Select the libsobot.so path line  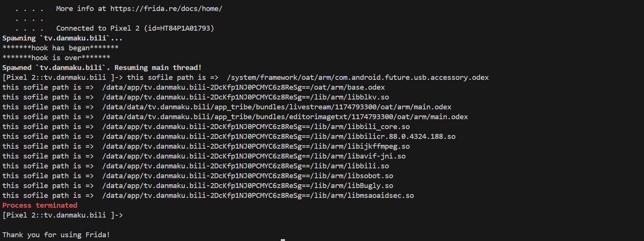click(198, 176)
